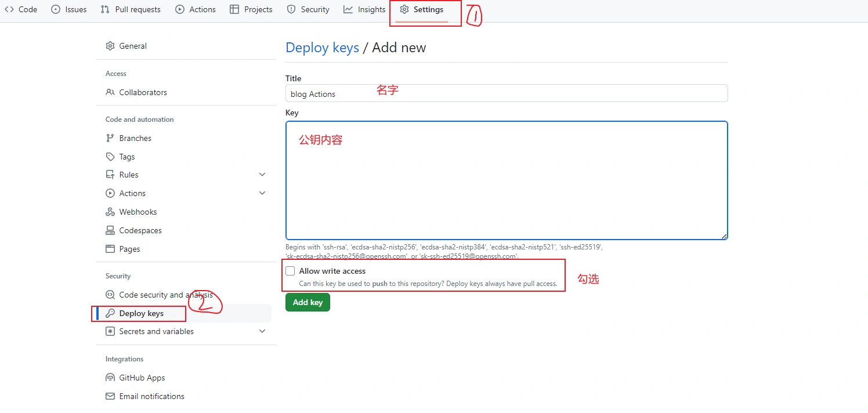
Task: Click the Email notifications envelope icon
Action: (x=110, y=396)
